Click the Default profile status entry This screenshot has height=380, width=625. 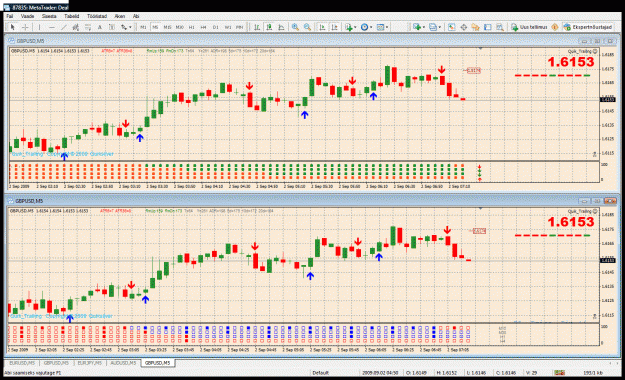(x=321, y=373)
